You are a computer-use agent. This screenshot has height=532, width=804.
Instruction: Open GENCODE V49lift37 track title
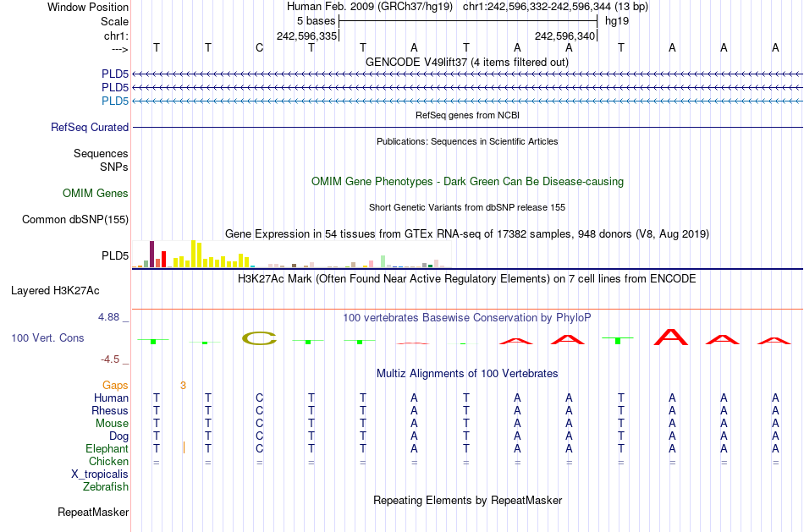pos(467,62)
